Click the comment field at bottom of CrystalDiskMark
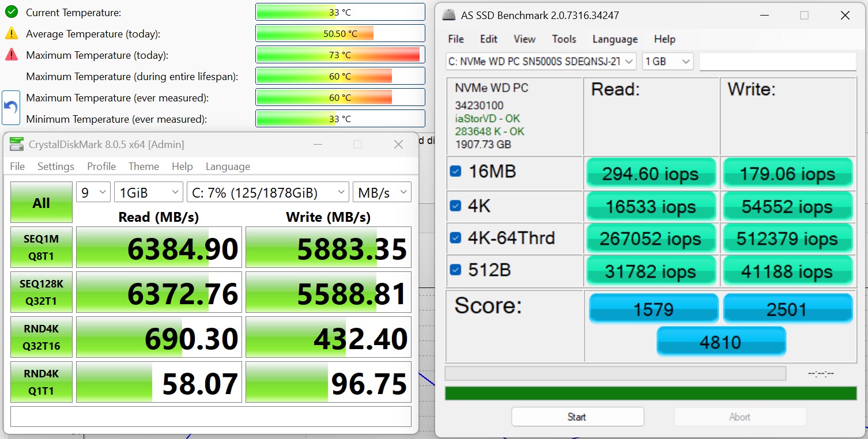 point(211,417)
